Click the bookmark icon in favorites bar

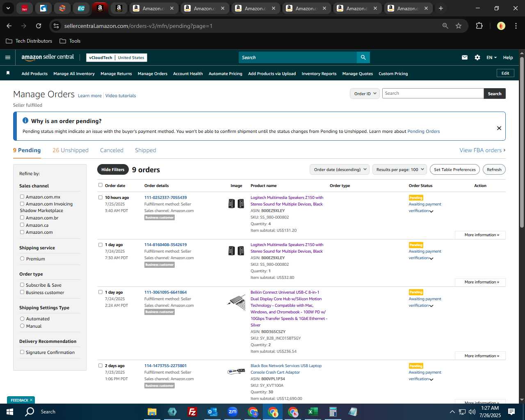coord(8,73)
